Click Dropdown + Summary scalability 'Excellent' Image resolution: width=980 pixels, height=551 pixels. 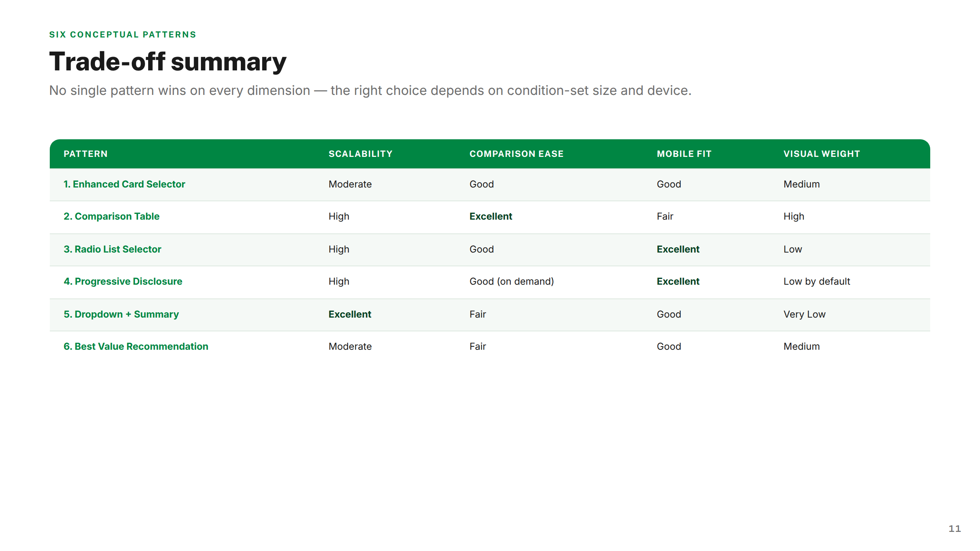pos(350,314)
